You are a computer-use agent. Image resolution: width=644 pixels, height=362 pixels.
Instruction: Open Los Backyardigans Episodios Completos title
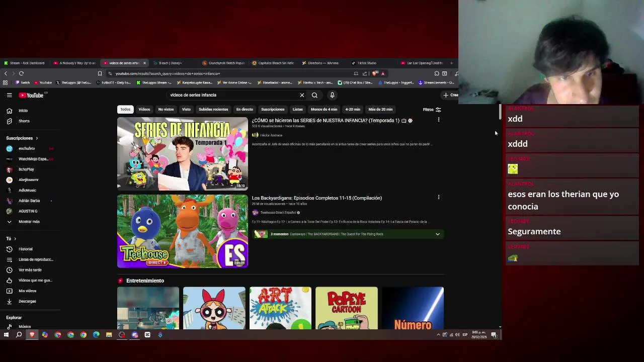tap(317, 198)
